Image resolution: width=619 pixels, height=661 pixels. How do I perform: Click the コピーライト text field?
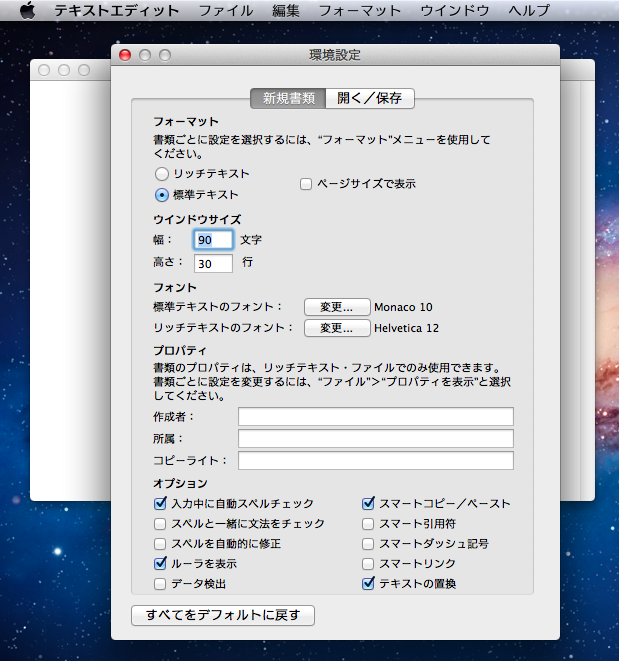[x=376, y=460]
